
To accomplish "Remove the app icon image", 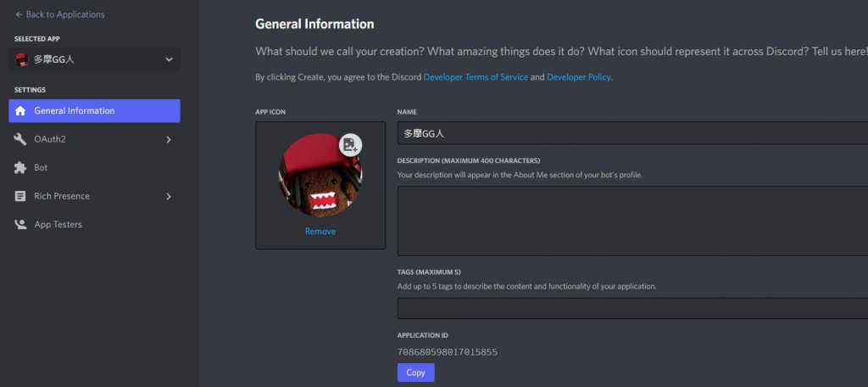I will 320,231.
